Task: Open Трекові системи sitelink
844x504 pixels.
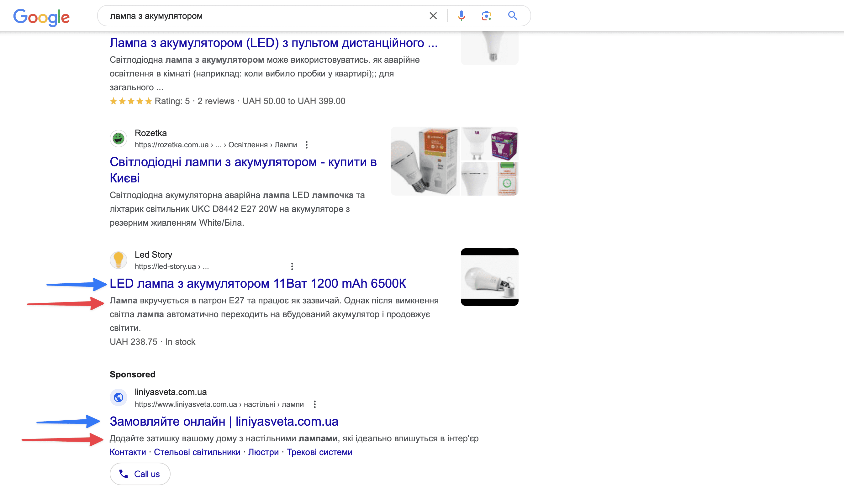Action: tap(319, 452)
